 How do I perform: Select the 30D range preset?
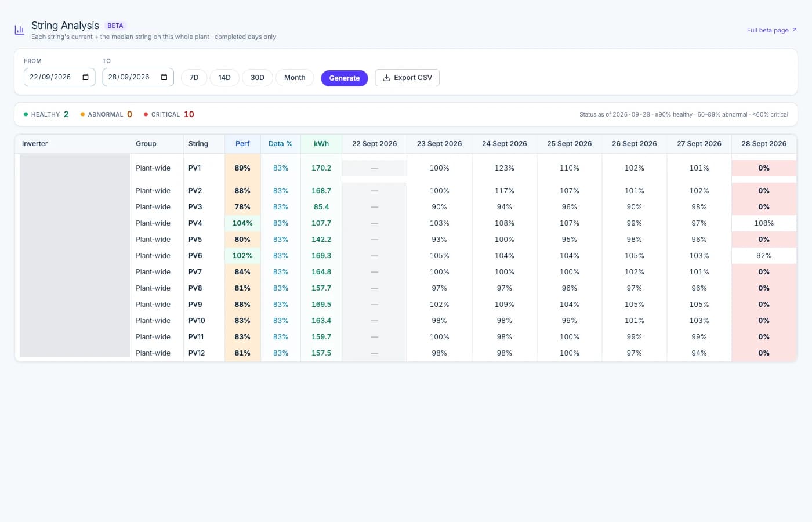tap(258, 78)
